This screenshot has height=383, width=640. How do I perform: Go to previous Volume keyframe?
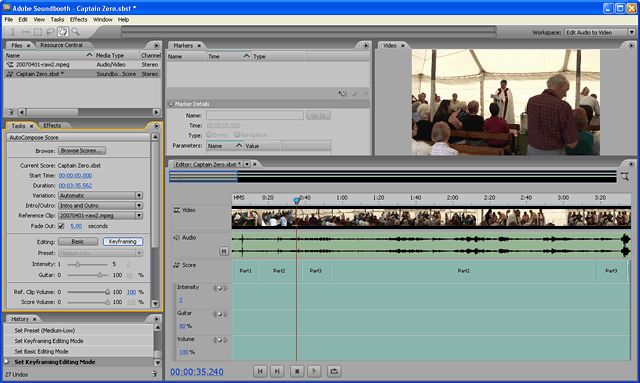(214, 340)
